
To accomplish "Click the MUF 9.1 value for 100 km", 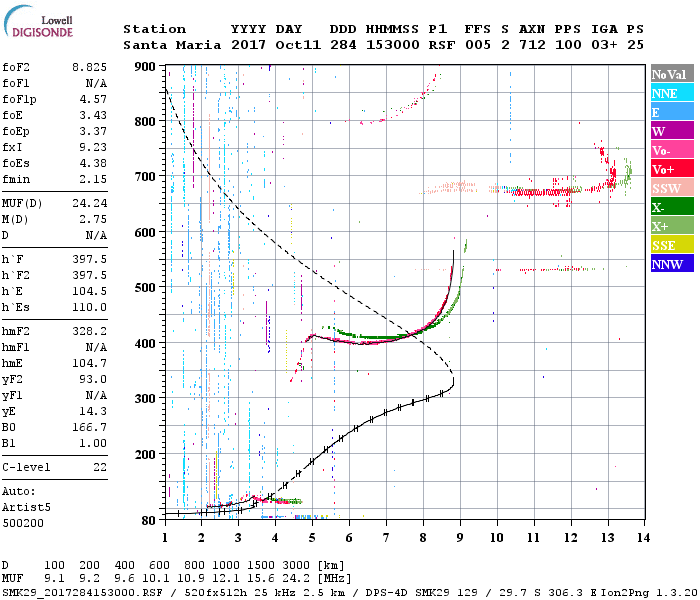I will [54, 578].
